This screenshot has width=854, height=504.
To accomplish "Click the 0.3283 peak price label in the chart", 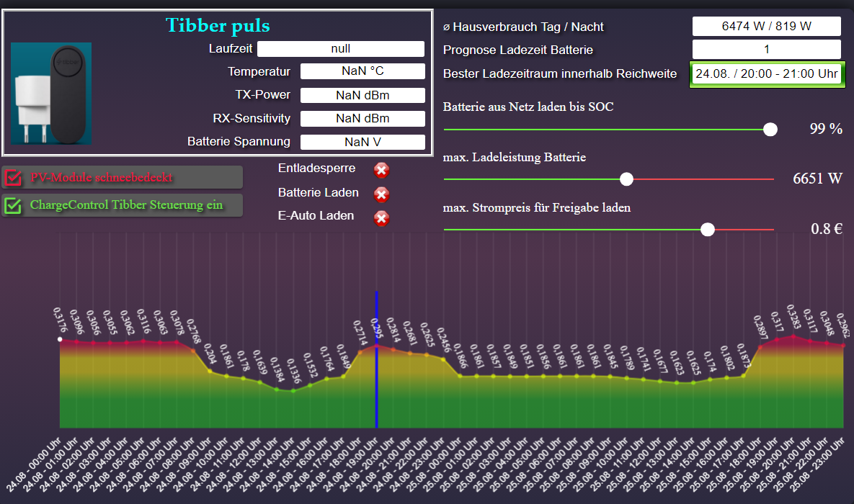I will 794,317.
